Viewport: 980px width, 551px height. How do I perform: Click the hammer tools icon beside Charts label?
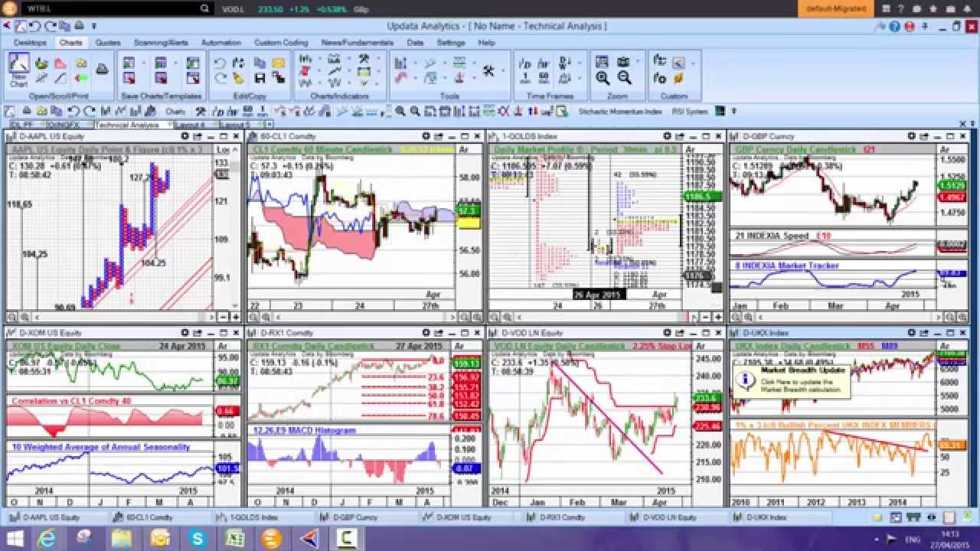click(x=201, y=112)
